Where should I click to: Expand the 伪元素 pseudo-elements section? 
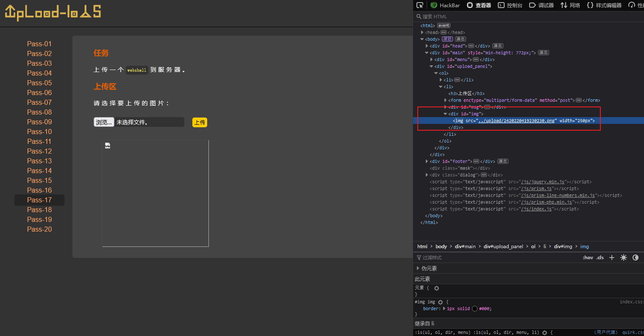(418, 268)
